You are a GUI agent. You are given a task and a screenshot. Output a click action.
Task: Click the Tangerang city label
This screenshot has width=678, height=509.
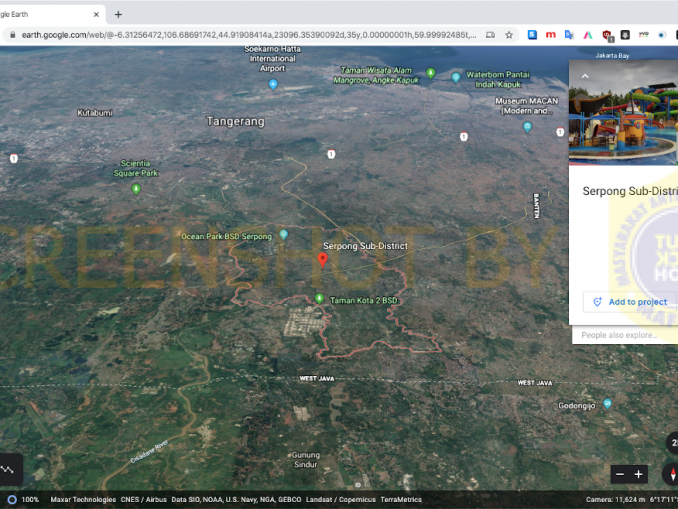[235, 122]
